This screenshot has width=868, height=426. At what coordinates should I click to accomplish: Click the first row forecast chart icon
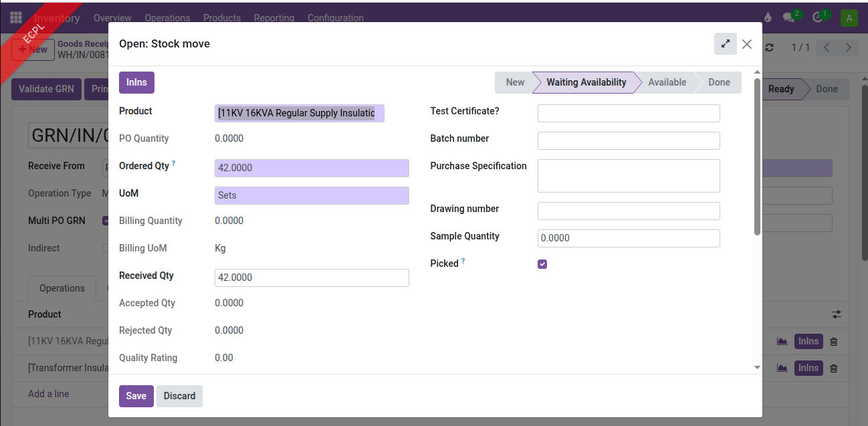click(x=782, y=342)
